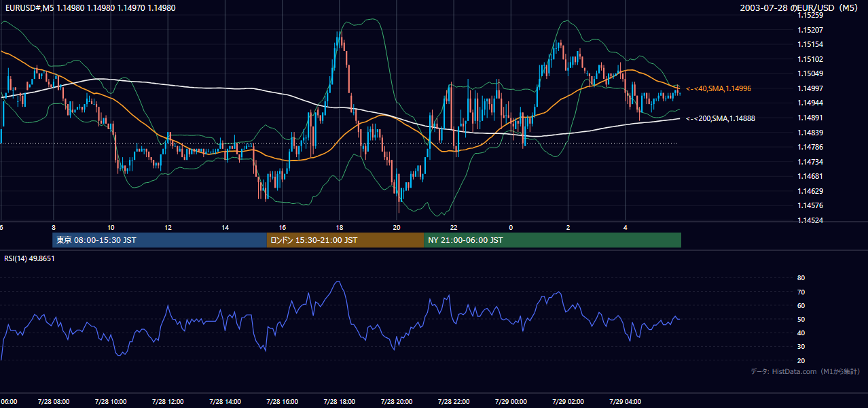Click the bottom time label 7/28 08:00
This screenshot has width=868, height=408.
tap(53, 402)
